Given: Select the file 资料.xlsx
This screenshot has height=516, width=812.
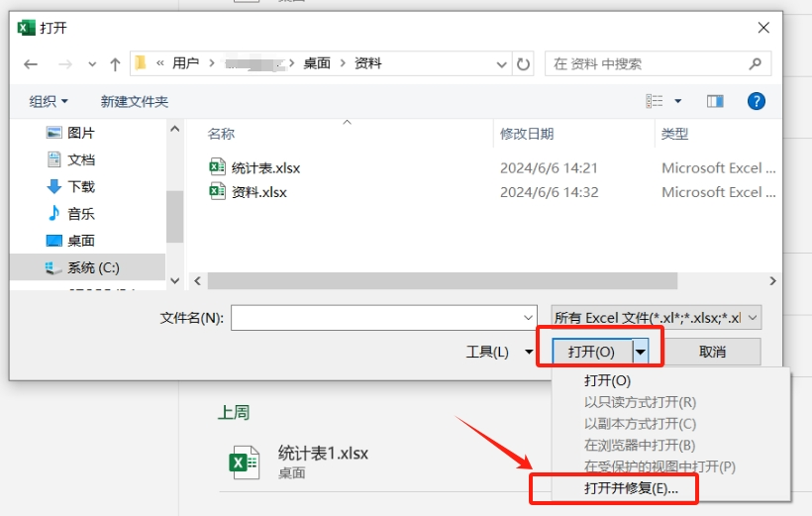Looking at the screenshot, I should tap(258, 192).
